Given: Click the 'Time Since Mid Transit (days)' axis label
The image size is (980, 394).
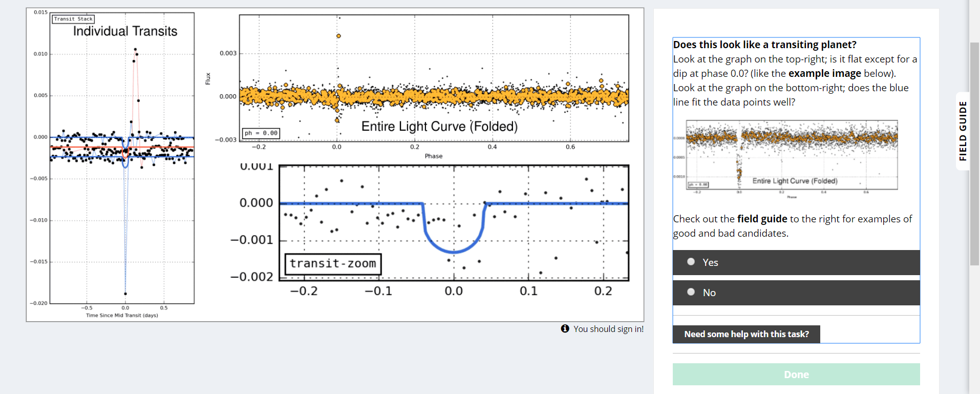Looking at the screenshot, I should [x=122, y=315].
